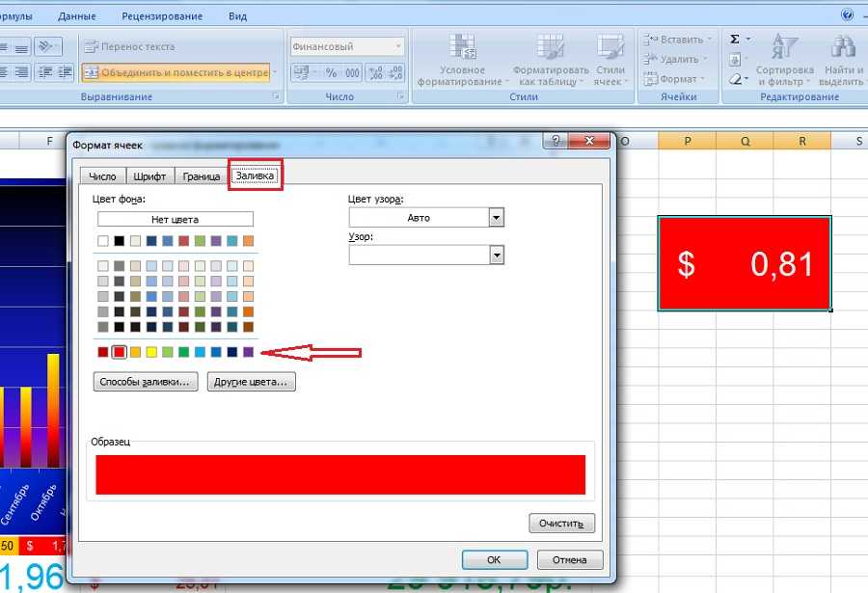This screenshot has width=868, height=593.
Task: Click the increase decimal places button
Action: tap(374, 73)
